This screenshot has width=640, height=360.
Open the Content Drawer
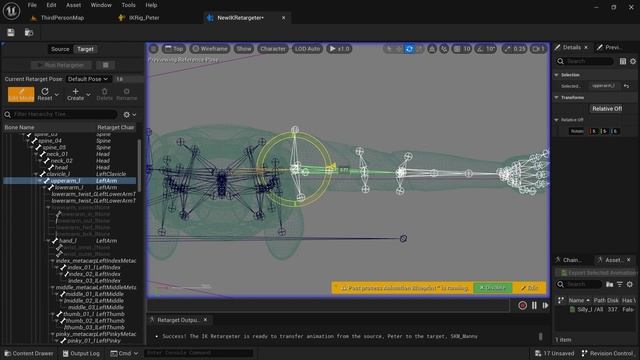[x=29, y=353]
